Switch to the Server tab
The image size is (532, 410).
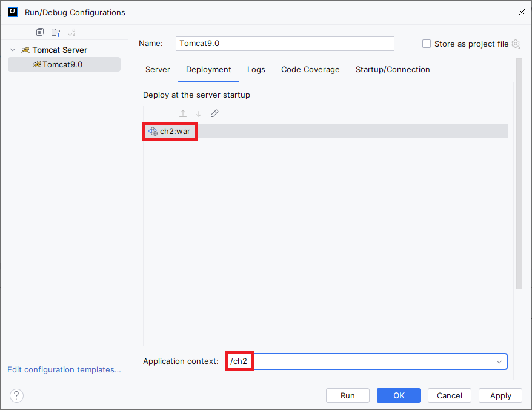tap(158, 70)
